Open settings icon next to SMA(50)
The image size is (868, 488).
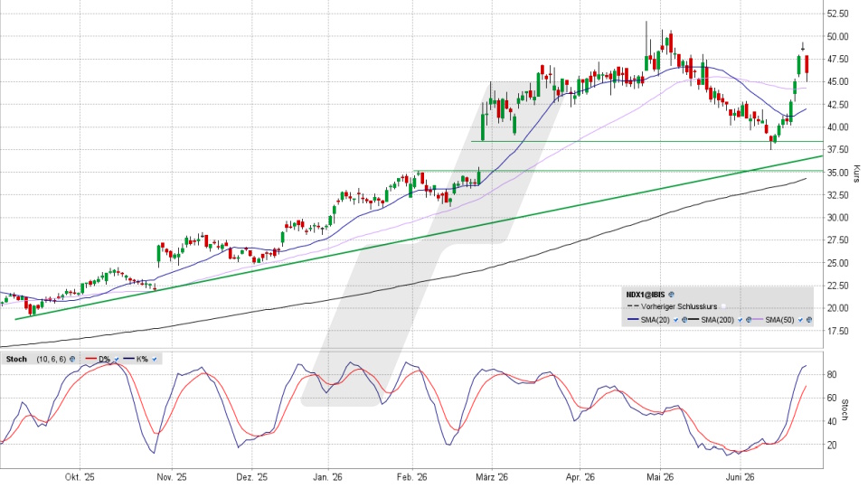[x=808, y=320]
